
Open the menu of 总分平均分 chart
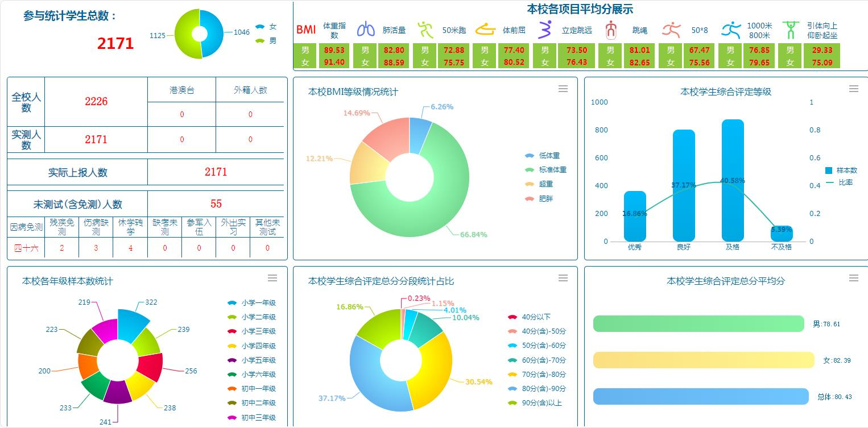(853, 278)
